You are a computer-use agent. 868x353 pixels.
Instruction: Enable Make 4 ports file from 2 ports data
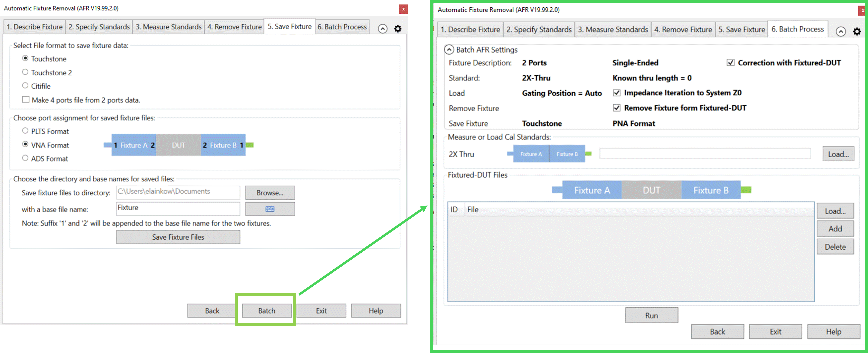[26, 100]
